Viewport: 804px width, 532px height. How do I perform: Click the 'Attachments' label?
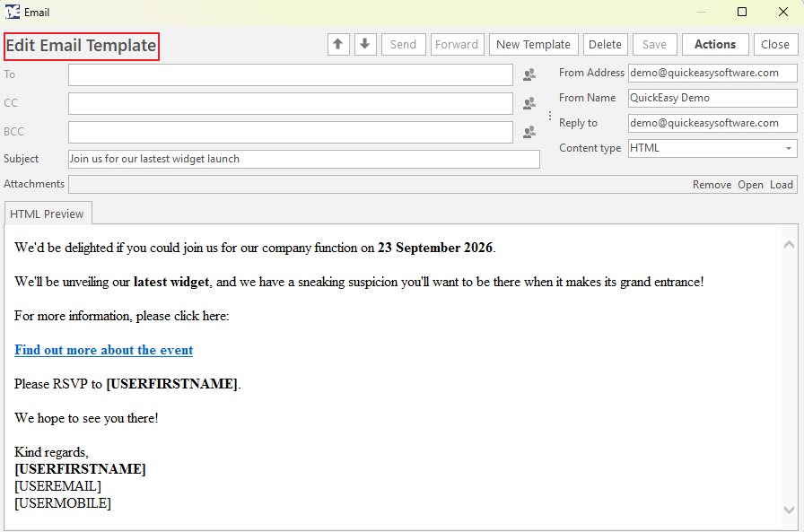coord(34,184)
